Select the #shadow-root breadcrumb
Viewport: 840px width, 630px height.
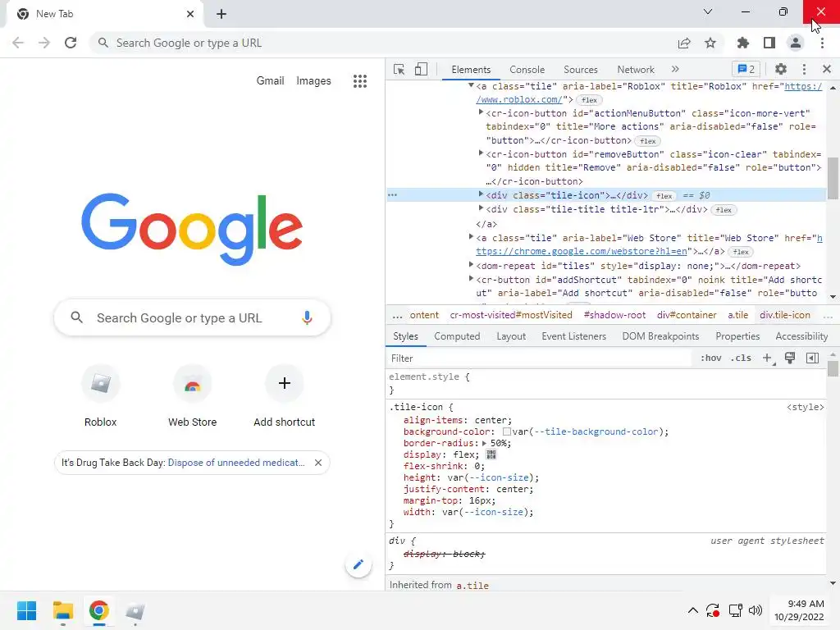pyautogui.click(x=614, y=315)
